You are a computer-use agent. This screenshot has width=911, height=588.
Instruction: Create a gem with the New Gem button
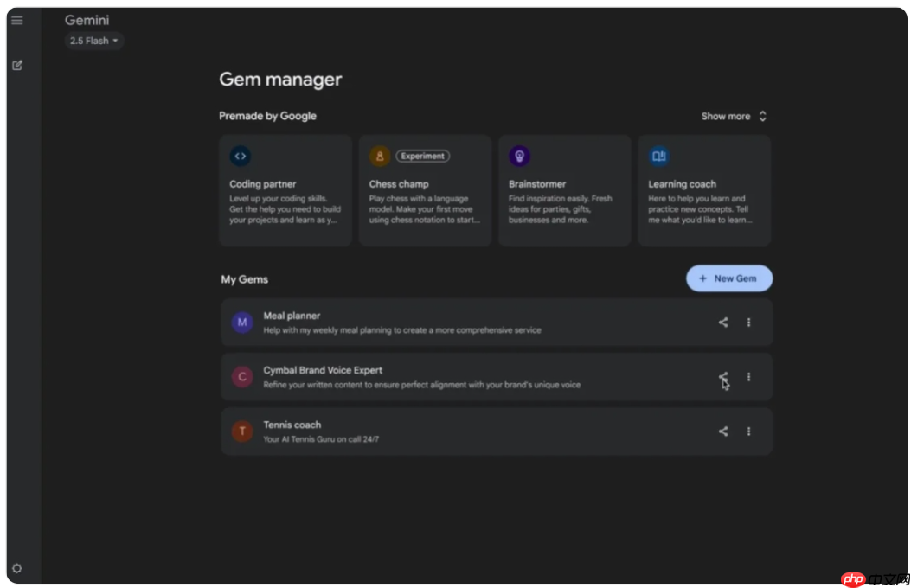coord(729,278)
